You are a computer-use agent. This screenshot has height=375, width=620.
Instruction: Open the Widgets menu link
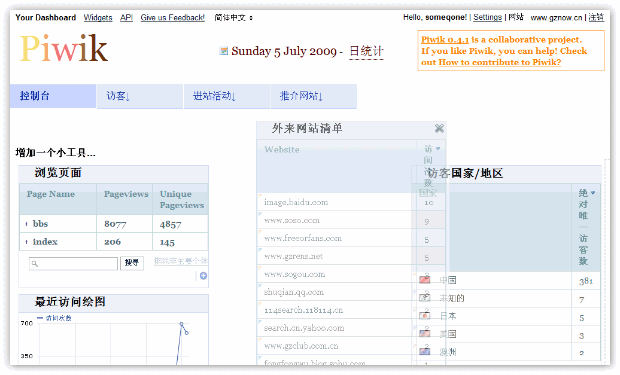[x=98, y=17]
